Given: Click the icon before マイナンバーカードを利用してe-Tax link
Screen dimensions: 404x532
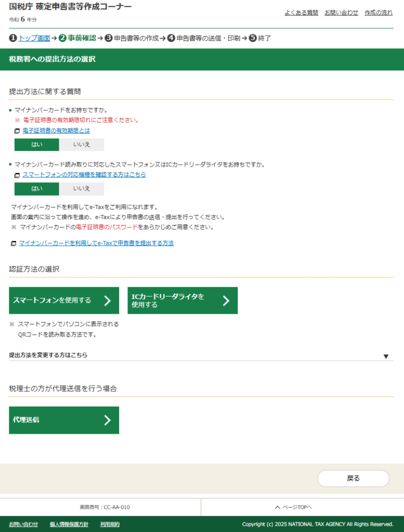Looking at the screenshot, I should click(14, 243).
